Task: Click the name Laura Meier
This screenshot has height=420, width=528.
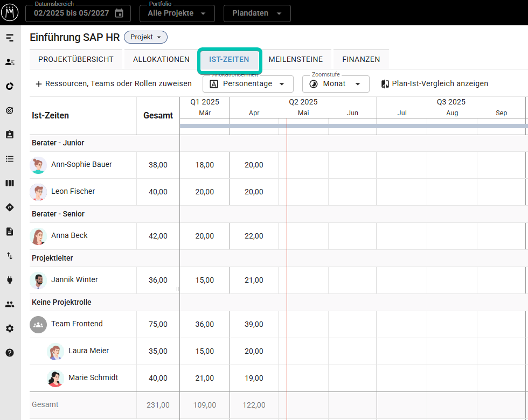Action: coord(88,351)
